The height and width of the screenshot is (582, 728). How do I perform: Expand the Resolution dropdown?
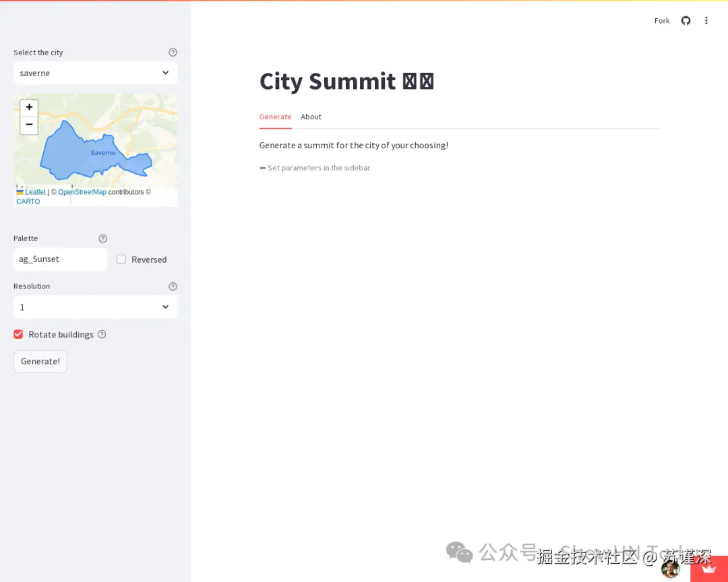tap(95, 306)
